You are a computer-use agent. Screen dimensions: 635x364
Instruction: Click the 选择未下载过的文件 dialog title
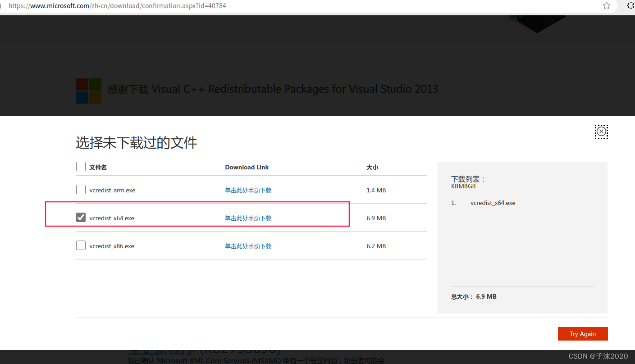coord(137,143)
